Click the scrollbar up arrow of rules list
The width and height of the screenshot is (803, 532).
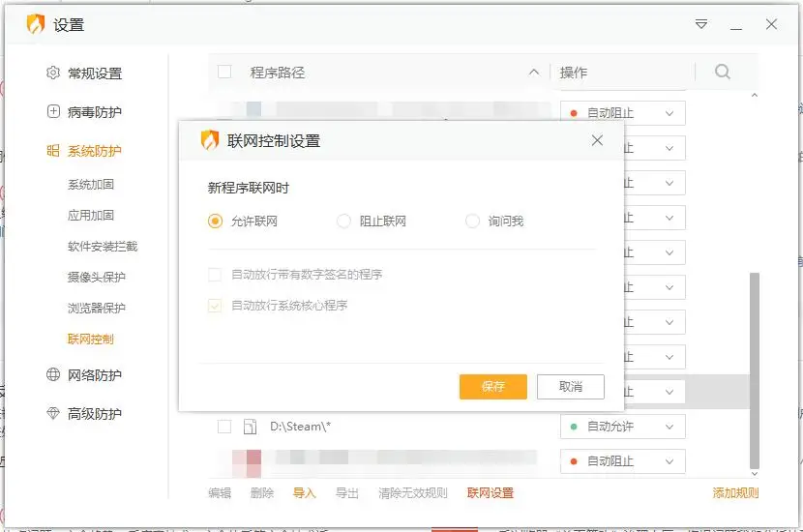(x=755, y=95)
